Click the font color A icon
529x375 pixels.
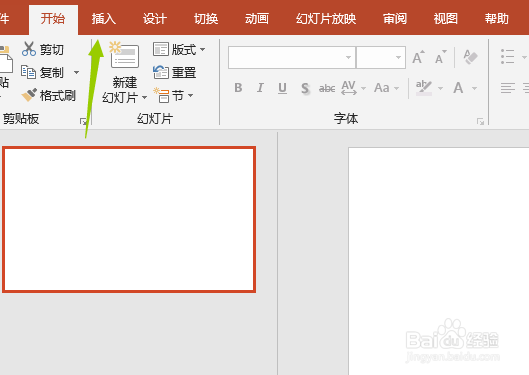pos(458,88)
